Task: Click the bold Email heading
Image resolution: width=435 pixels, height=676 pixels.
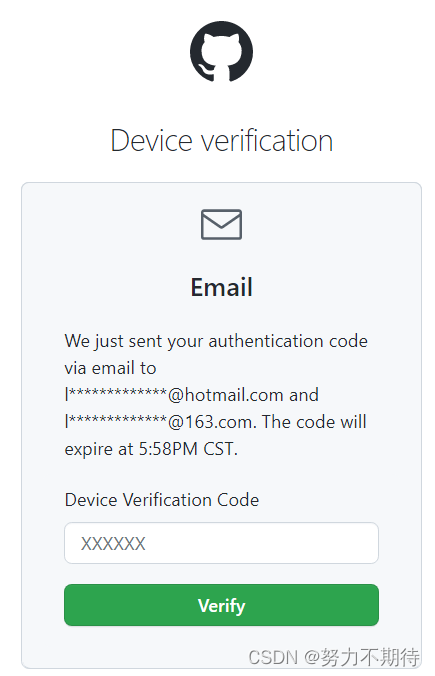Action: click(222, 287)
